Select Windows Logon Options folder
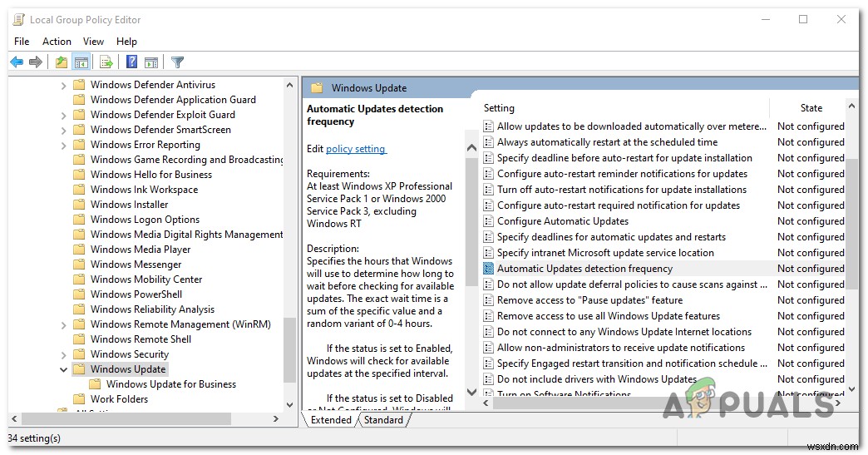Screen dimensions: 868x455 pos(145,220)
